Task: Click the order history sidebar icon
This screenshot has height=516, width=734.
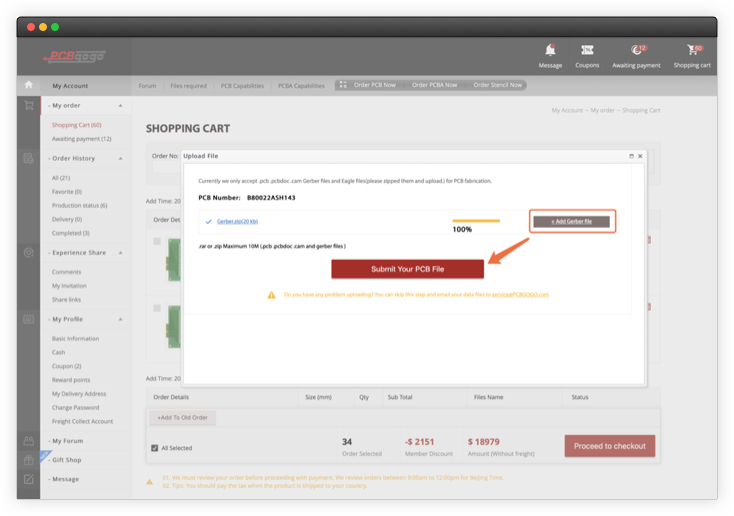Action: pos(29,158)
